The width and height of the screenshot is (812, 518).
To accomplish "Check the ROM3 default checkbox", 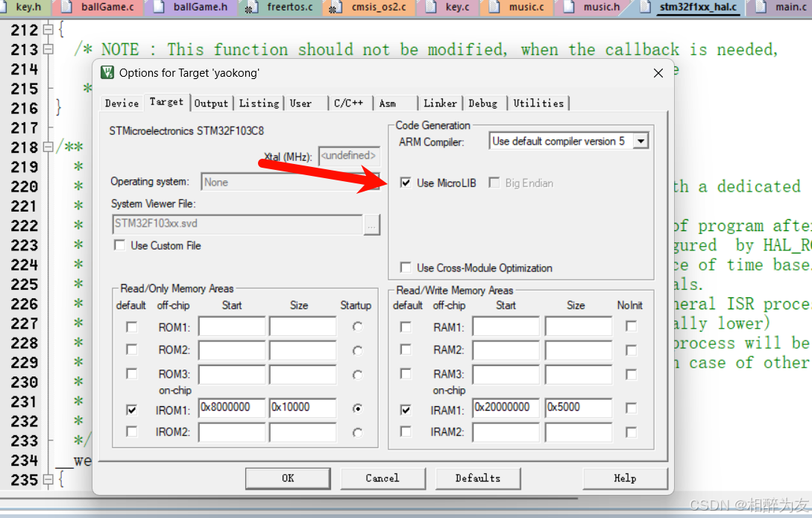I will (132, 373).
